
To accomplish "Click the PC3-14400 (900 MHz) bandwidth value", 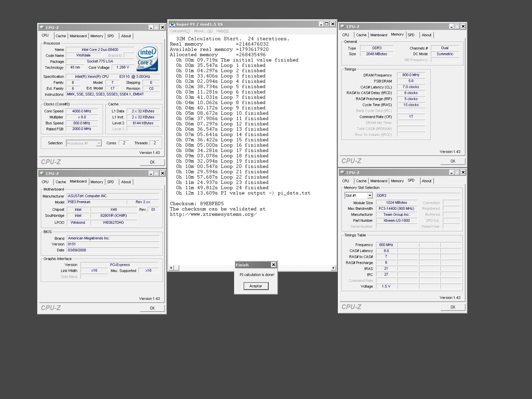I will point(397,208).
